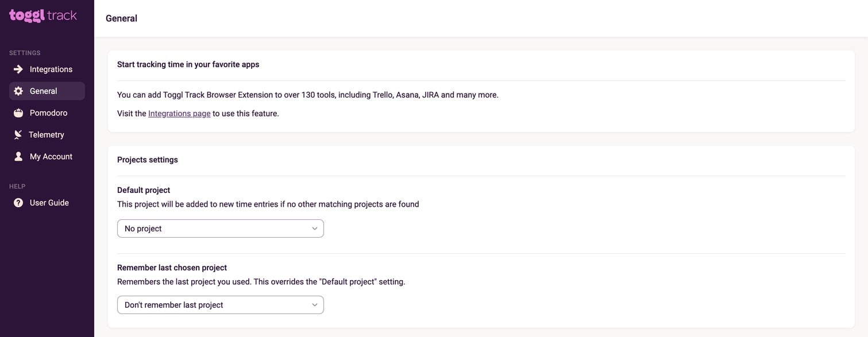Click the 'Projects settings' section heading

pyautogui.click(x=148, y=160)
